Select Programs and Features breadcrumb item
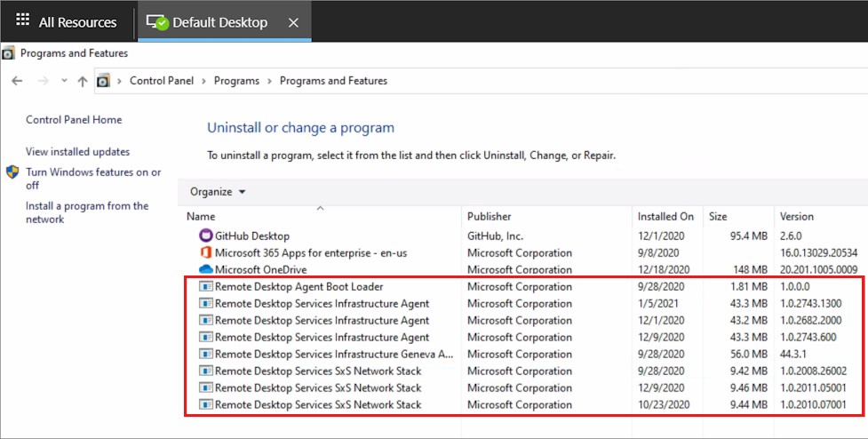Image resolution: width=868 pixels, height=439 pixels. pyautogui.click(x=333, y=81)
